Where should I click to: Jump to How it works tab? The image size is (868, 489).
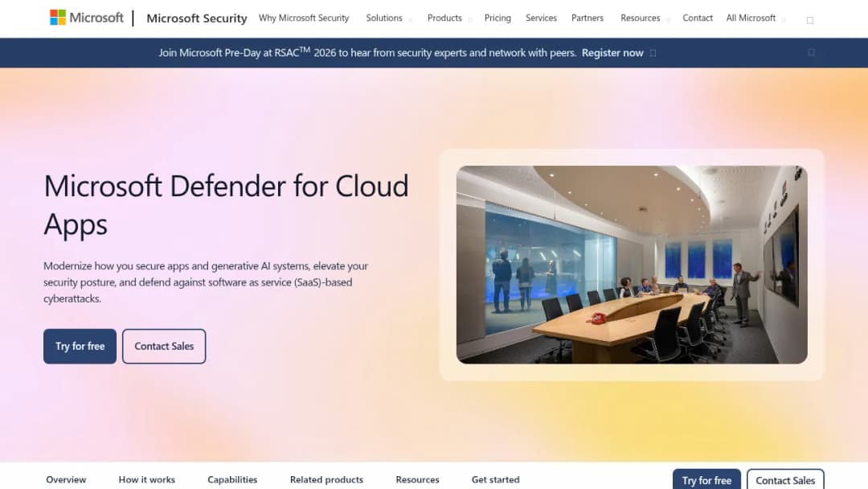[x=147, y=479]
